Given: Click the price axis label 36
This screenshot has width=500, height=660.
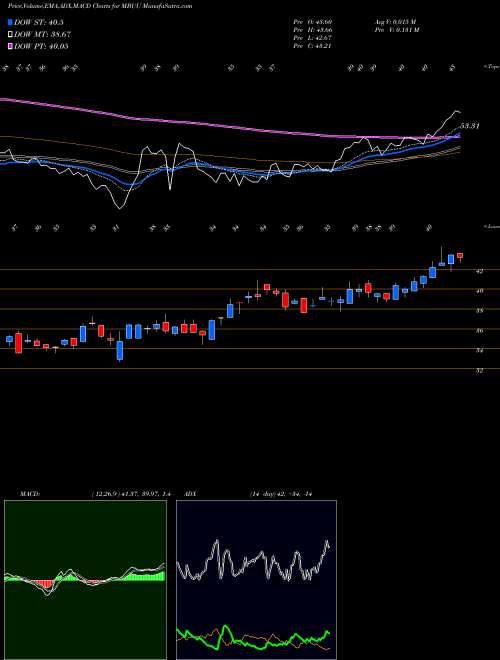Looking at the screenshot, I should pos(479,331).
